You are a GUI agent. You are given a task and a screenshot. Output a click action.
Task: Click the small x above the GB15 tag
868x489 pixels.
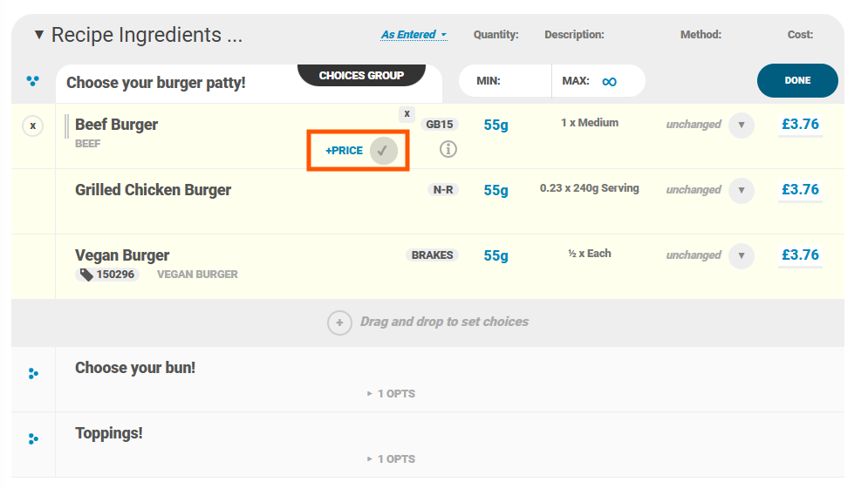point(407,114)
